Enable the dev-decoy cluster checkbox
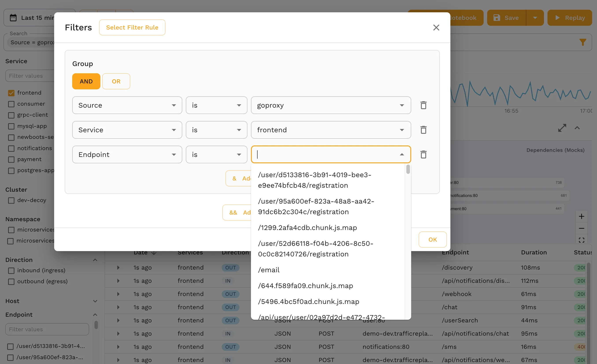Viewport: 597px width, 364px height. click(11, 200)
